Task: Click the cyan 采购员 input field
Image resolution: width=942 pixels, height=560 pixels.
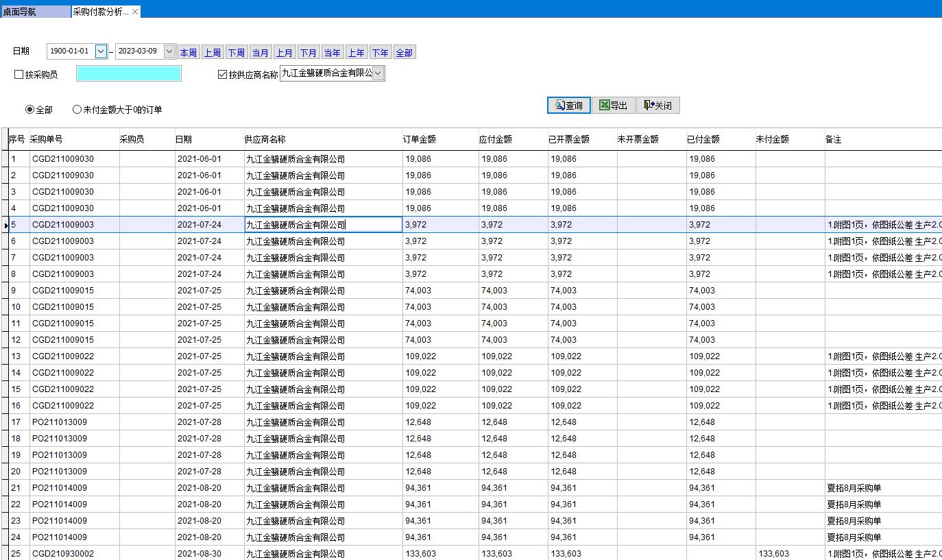Action: point(129,74)
